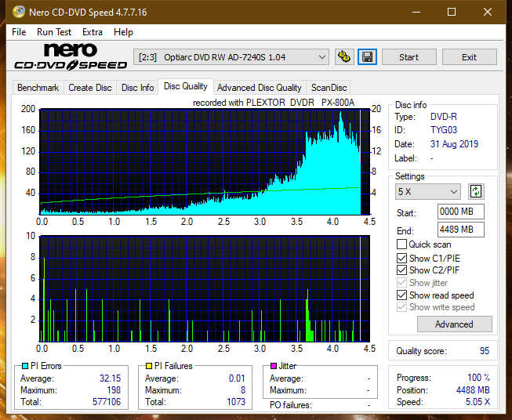
Task: Click the PI Errors Average value 32.15
Action: 111,378
